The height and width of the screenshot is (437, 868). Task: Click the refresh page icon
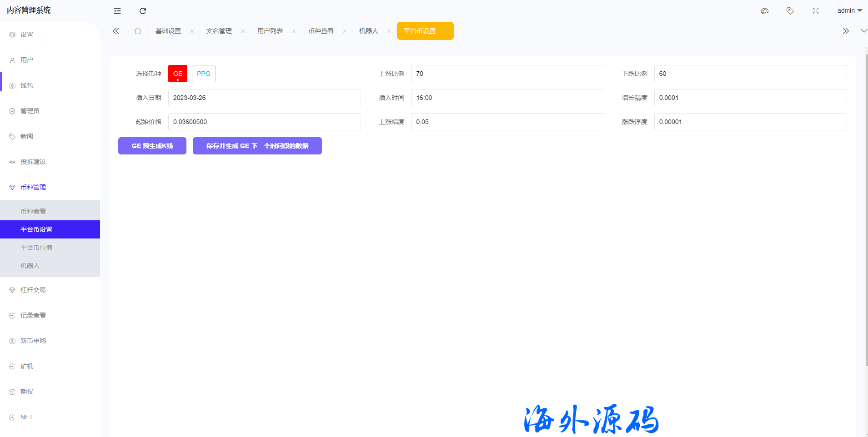tap(143, 11)
